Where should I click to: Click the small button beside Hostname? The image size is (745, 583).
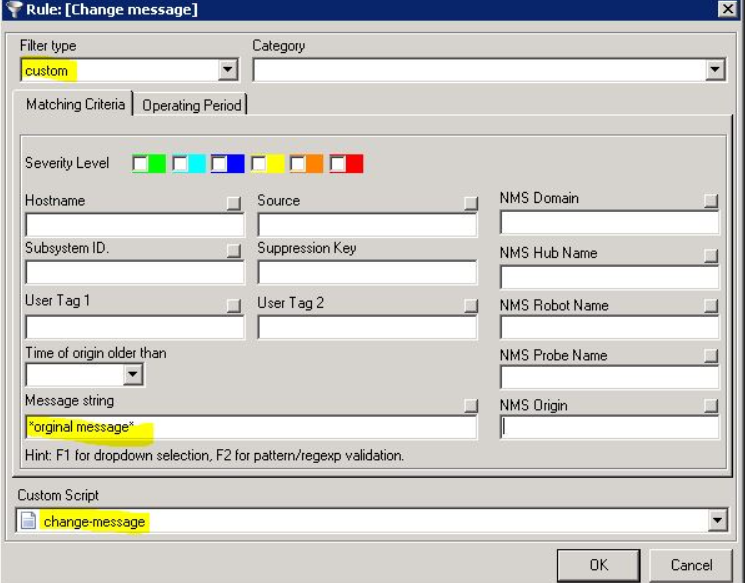(x=234, y=203)
